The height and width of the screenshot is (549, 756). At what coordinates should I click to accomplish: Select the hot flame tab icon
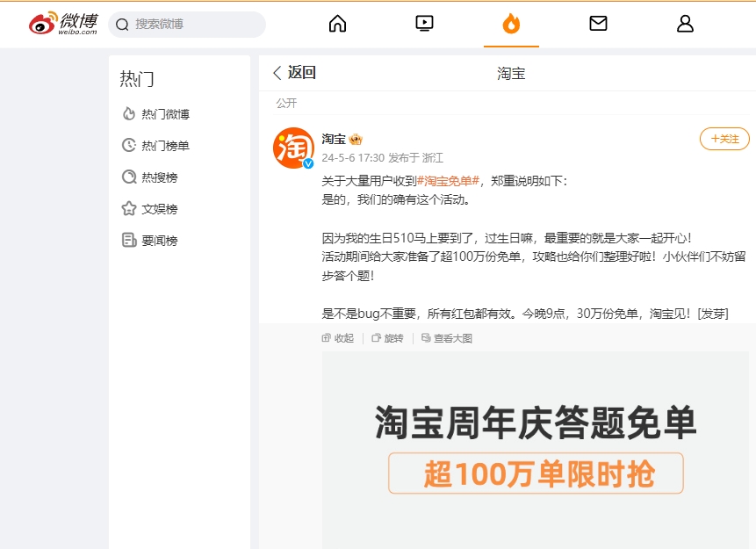[x=511, y=23]
